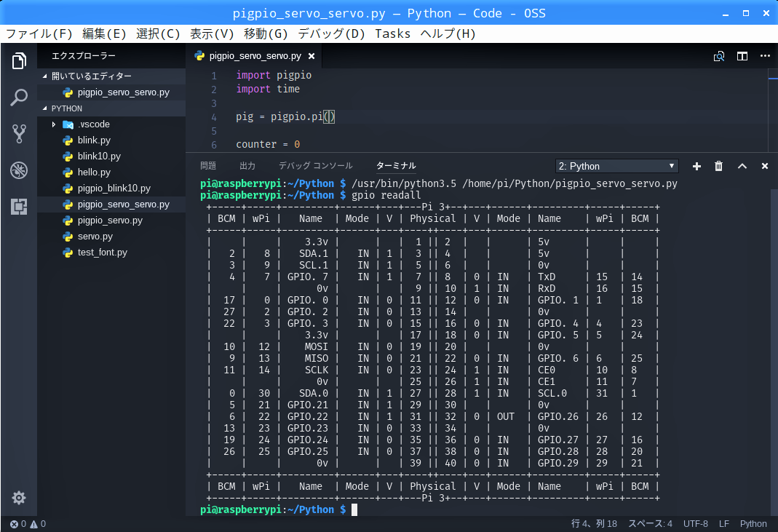778x532 pixels.
Task: Open the ヘルプ(H) menu
Action: pyautogui.click(x=448, y=33)
